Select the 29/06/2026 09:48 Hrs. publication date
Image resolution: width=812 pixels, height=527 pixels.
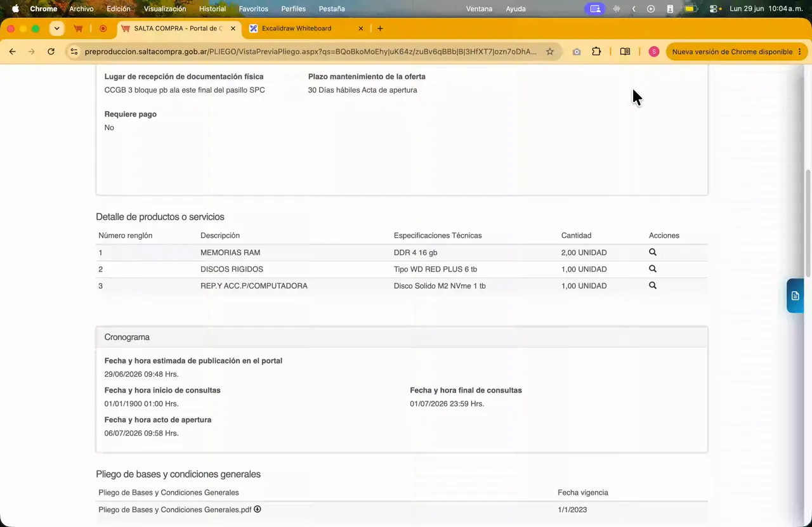141,374
